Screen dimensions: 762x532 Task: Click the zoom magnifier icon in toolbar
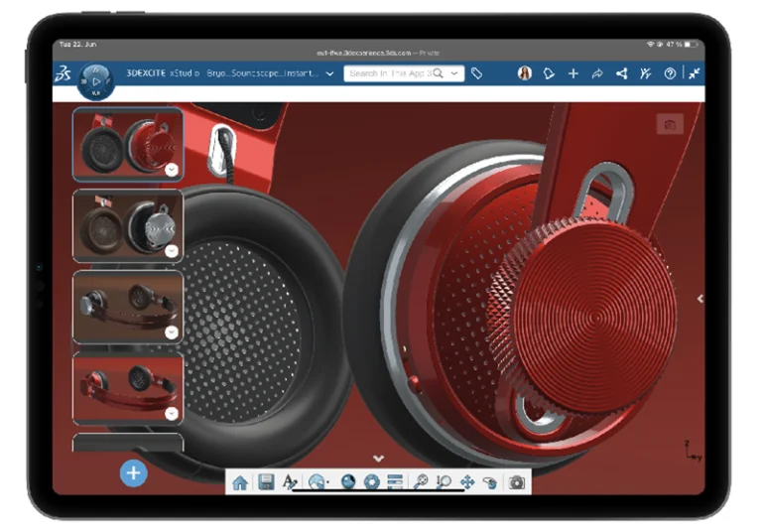pyautogui.click(x=421, y=482)
